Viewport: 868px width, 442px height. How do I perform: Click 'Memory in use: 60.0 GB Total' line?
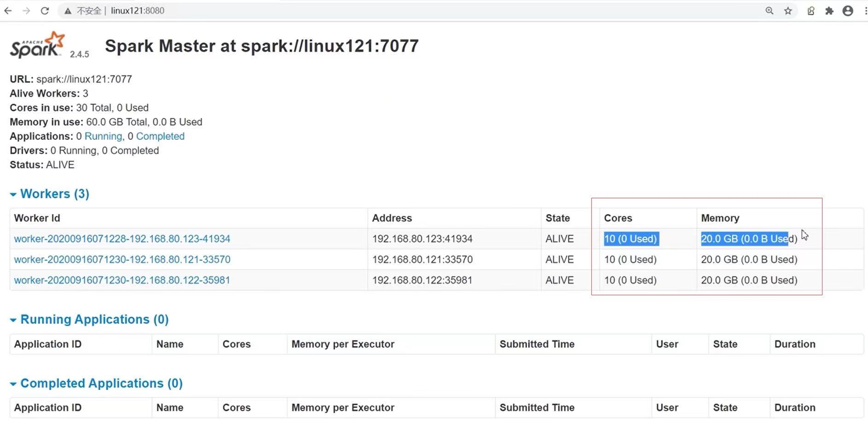106,122
